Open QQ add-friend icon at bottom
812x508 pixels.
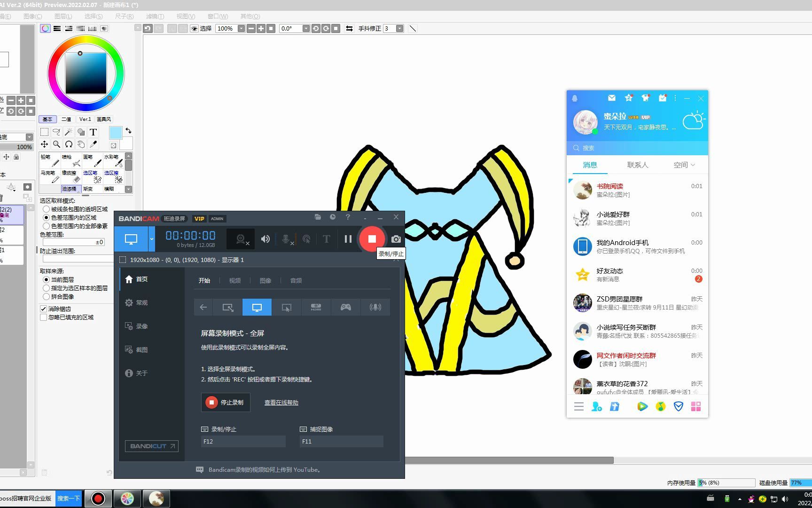click(597, 406)
